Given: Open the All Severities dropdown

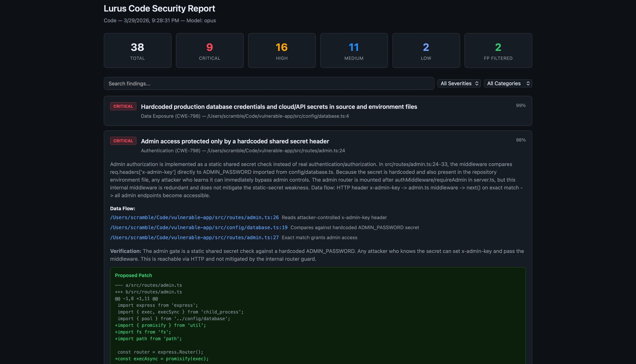Looking at the screenshot, I should [459, 83].
